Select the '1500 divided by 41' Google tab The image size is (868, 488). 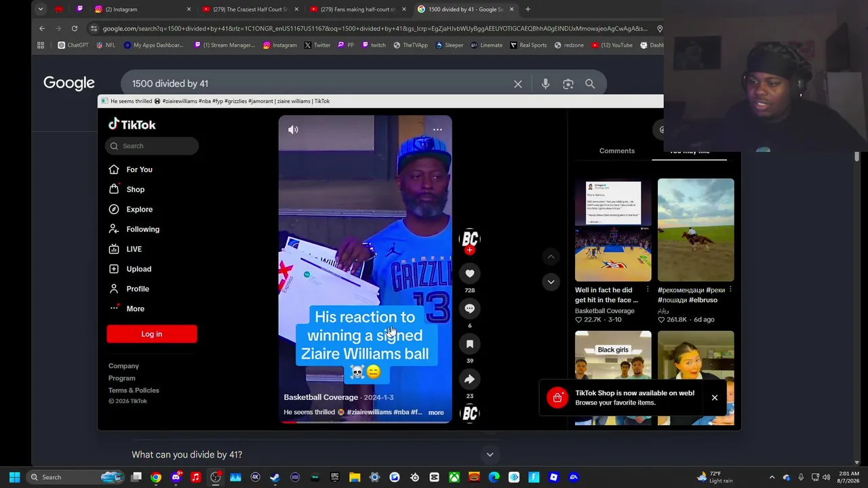pyautogui.click(x=466, y=9)
